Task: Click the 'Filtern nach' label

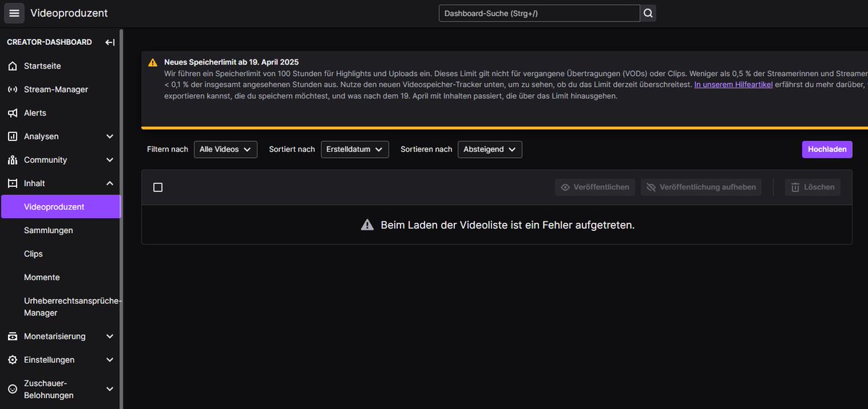Action: tap(168, 149)
